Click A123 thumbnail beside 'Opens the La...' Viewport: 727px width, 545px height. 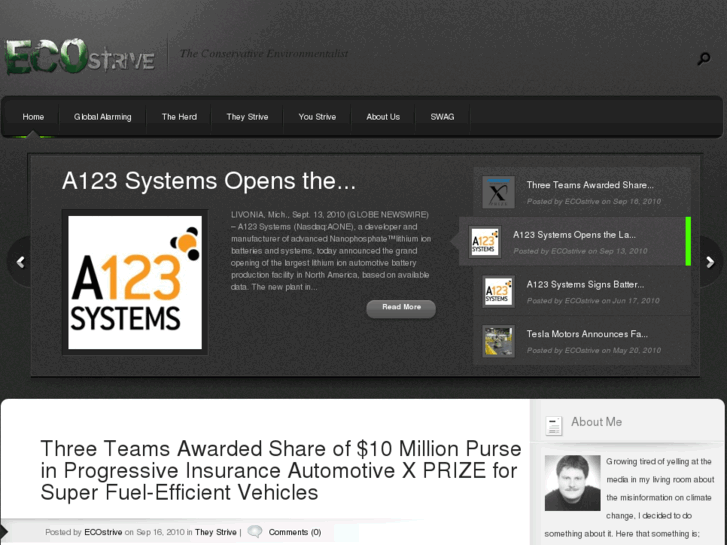point(485,242)
